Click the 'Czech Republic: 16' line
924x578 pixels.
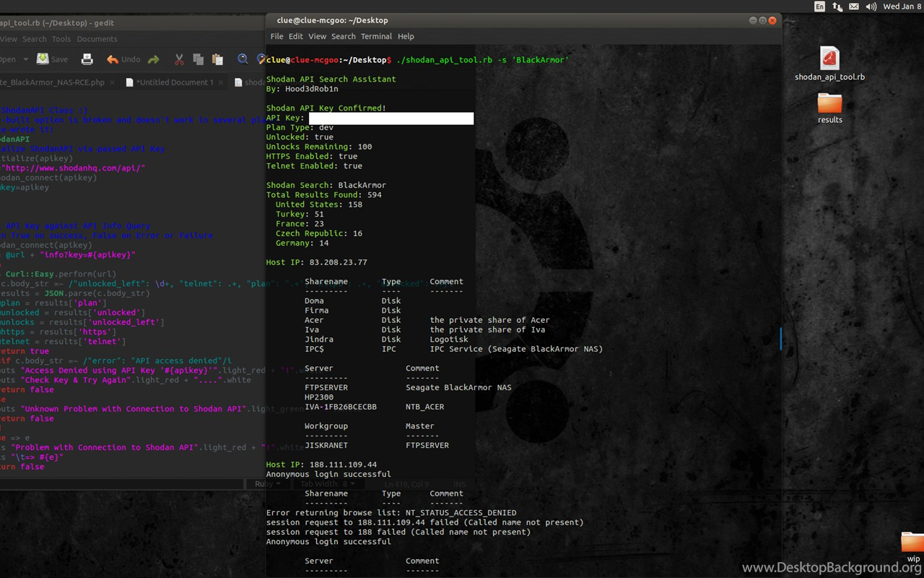click(x=319, y=233)
